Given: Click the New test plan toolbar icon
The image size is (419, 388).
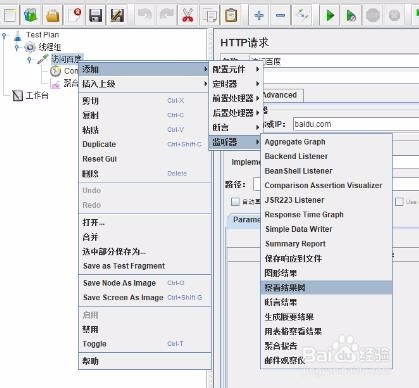Looking at the screenshot, I should [x=9, y=15].
